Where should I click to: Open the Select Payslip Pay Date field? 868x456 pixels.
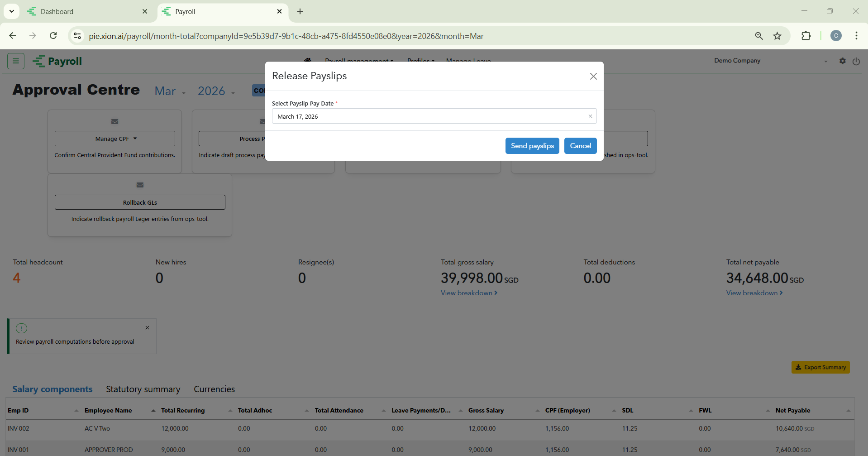point(430,116)
